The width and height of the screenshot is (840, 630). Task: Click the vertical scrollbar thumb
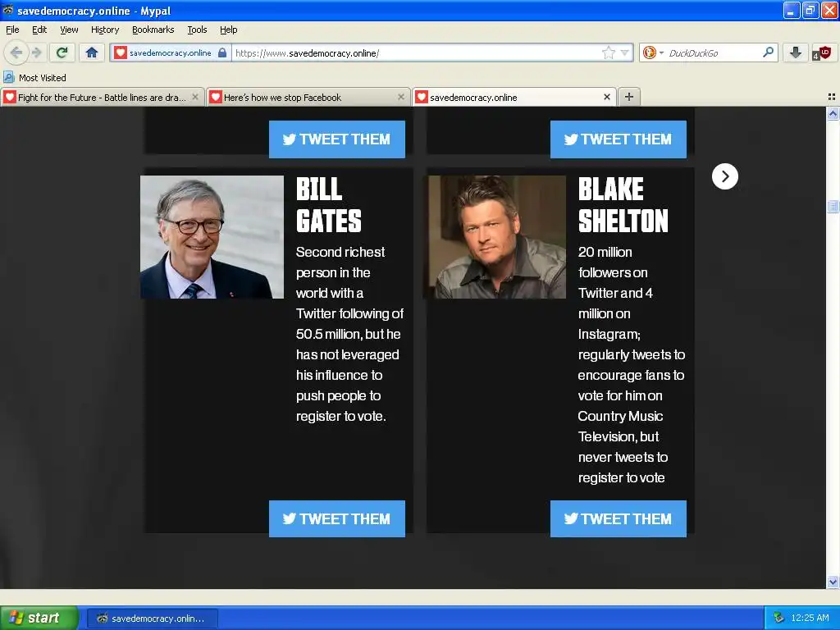click(x=833, y=206)
